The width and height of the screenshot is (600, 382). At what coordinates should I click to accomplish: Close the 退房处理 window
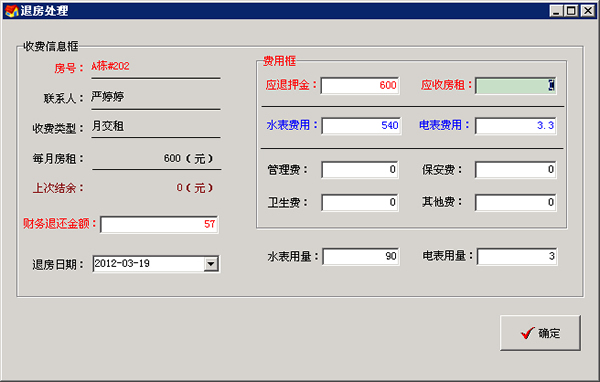coord(587,11)
